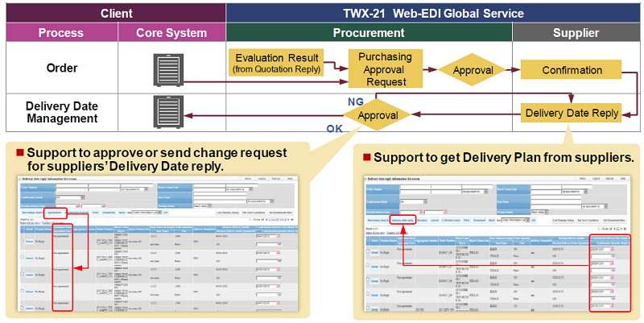Screen dimensions: 644x323
Task: Click the highlighted delivery date reply button
Action: pyautogui.click(x=403, y=220)
